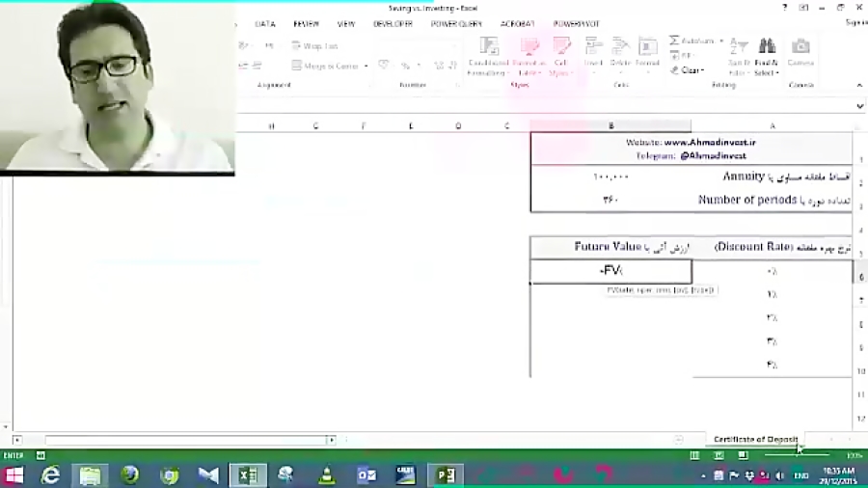Image resolution: width=868 pixels, height=488 pixels.
Task: Click the Accounting Number Format icon
Action: (383, 66)
